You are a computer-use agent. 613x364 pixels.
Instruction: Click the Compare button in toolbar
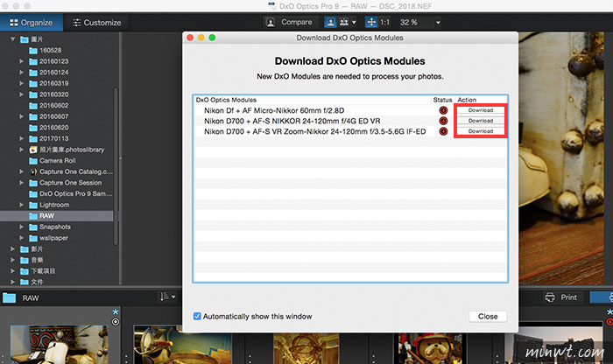click(297, 22)
